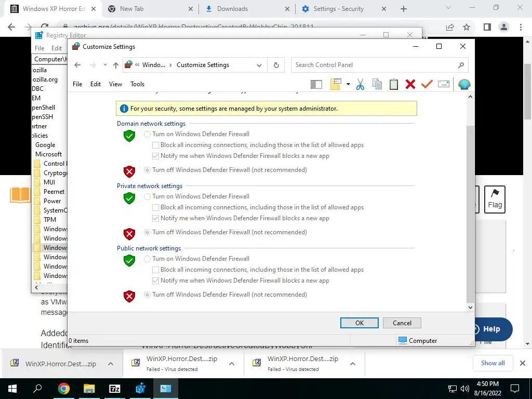This screenshot has height=399, width=532.
Task: Open the Tools menu
Action: click(x=137, y=84)
